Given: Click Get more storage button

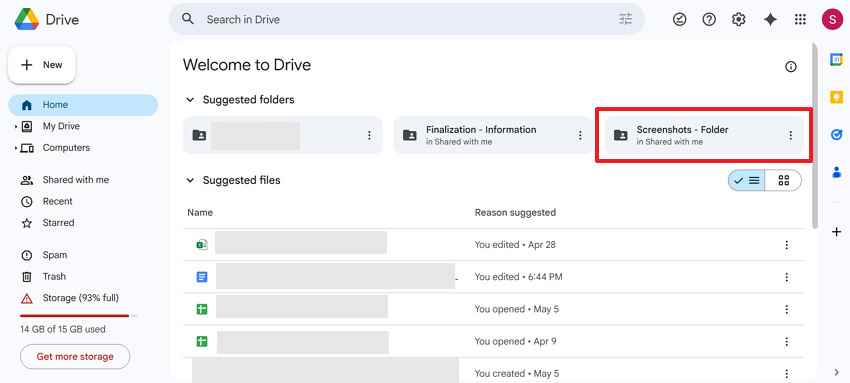Looking at the screenshot, I should (x=75, y=356).
